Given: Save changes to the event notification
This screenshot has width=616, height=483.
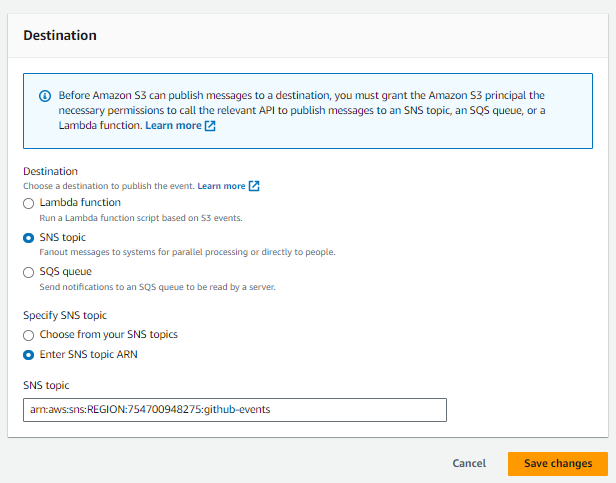Looking at the screenshot, I should click(x=558, y=464).
